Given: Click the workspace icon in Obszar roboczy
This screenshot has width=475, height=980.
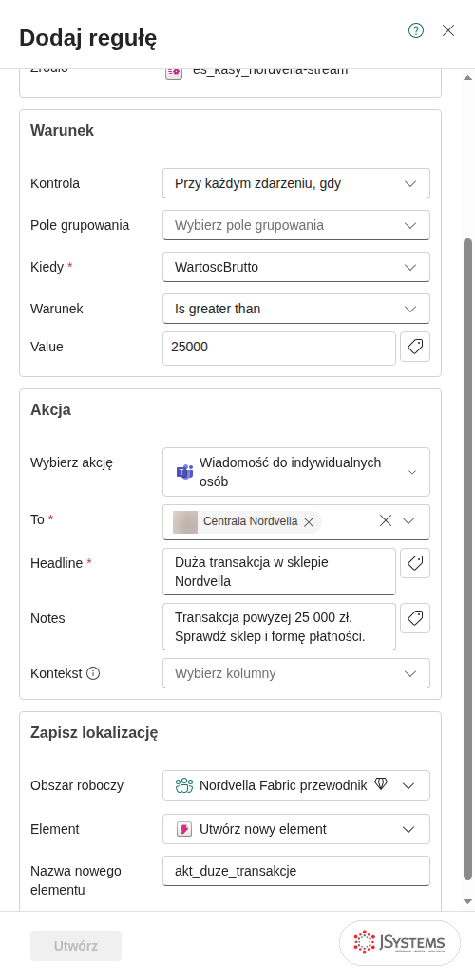Looking at the screenshot, I should [184, 785].
